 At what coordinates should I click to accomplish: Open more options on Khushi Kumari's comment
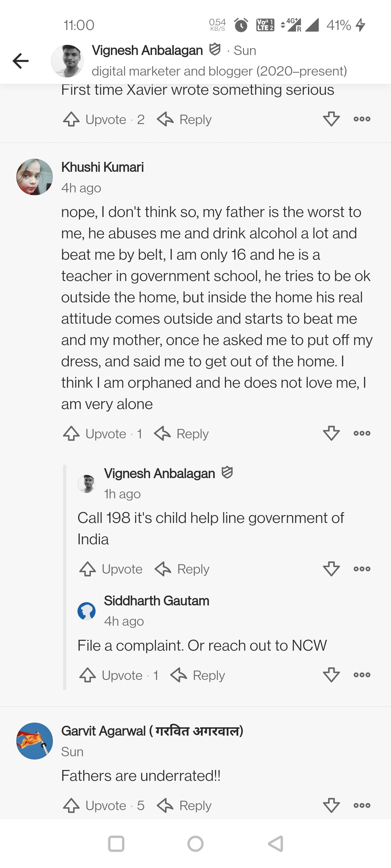[362, 433]
